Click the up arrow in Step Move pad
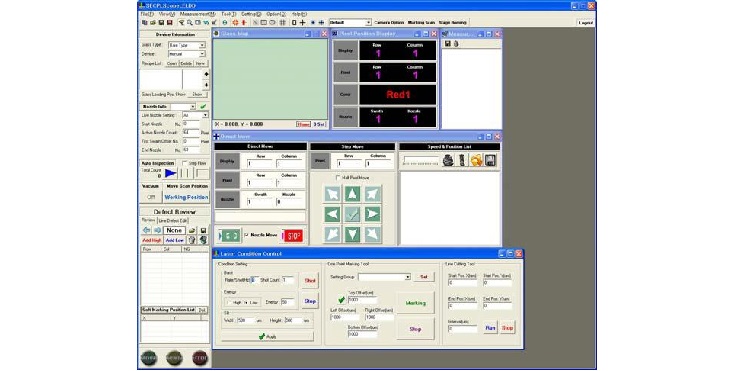Screen dimensions: 731x371 (x=352, y=194)
